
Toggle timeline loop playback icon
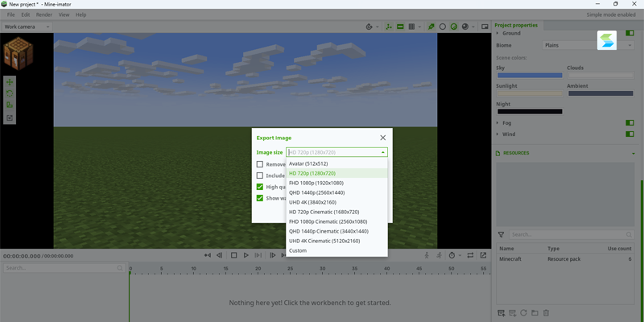(x=470, y=255)
